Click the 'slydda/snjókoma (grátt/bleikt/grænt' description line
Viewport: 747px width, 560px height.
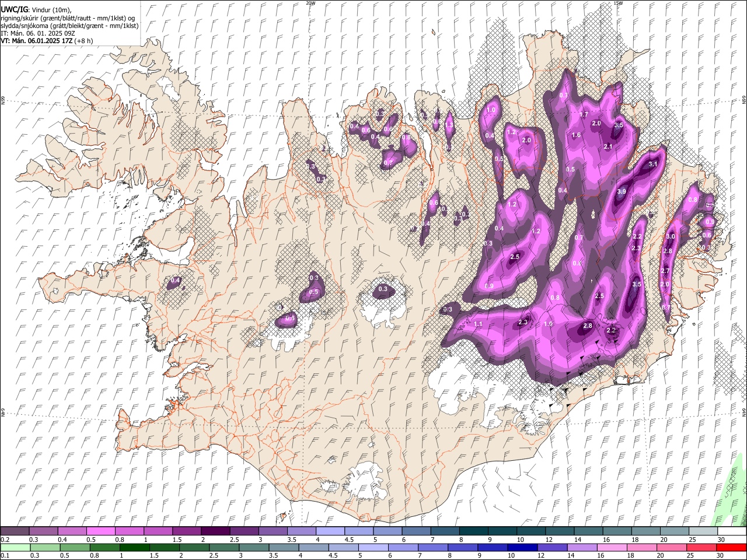pos(69,26)
